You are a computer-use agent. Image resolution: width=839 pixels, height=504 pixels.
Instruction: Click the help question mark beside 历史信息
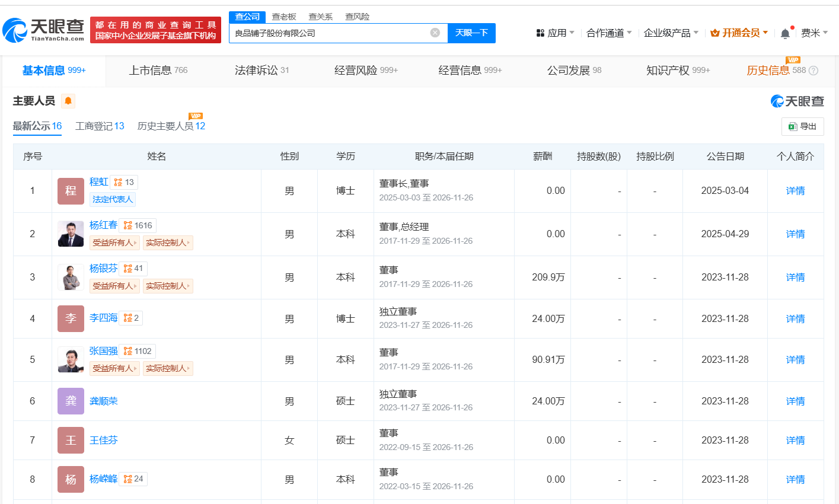pos(814,71)
